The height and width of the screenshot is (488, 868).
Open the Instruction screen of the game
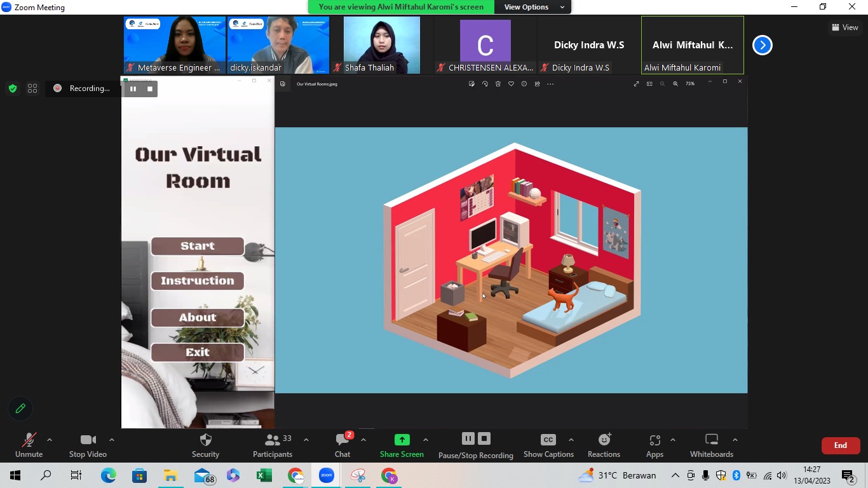(x=197, y=280)
